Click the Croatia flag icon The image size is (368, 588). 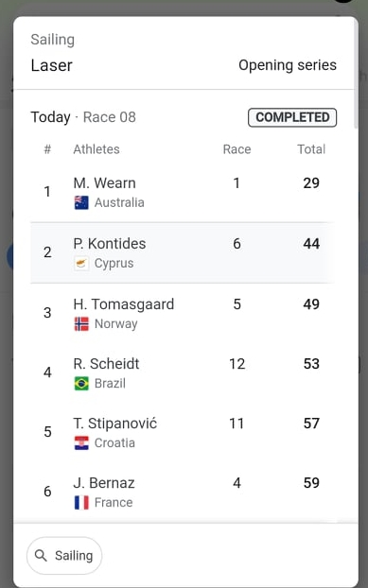(81, 442)
